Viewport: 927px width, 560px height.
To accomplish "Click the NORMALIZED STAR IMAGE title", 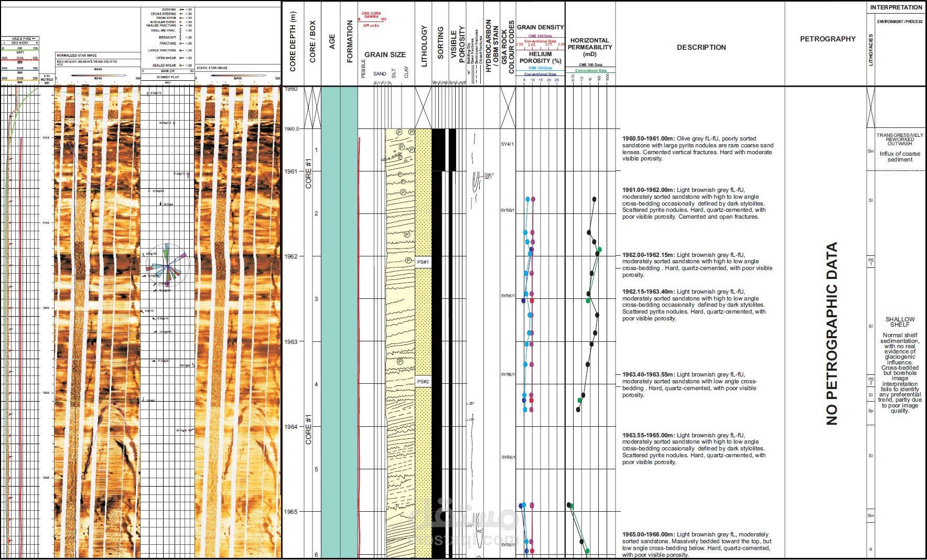I will (x=77, y=55).
